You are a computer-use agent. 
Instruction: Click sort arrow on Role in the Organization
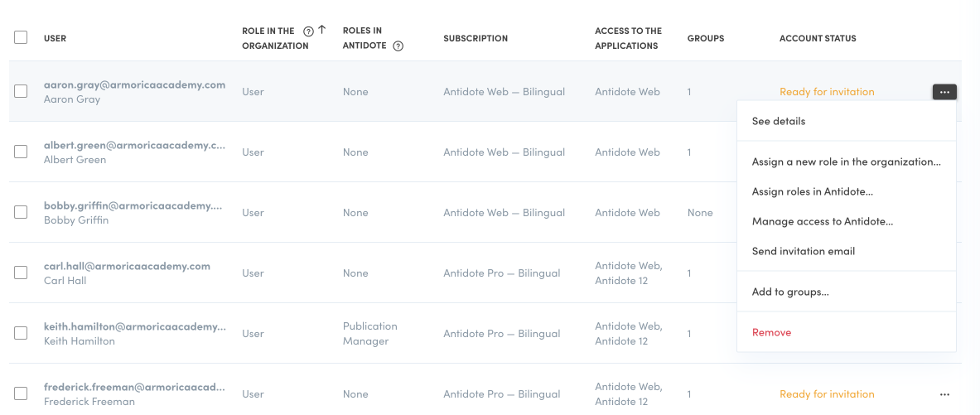(322, 30)
